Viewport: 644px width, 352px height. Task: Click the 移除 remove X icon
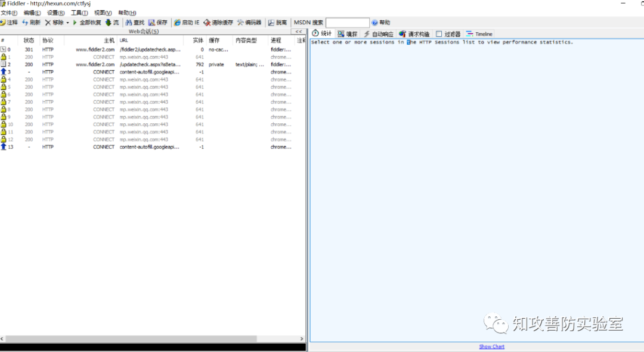click(48, 23)
